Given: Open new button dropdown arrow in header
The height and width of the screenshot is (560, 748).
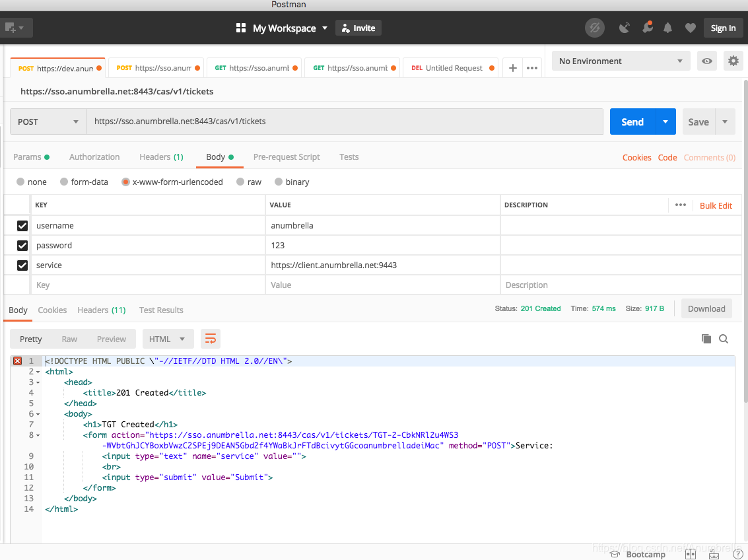Looking at the screenshot, I should pyautogui.click(x=22, y=28).
